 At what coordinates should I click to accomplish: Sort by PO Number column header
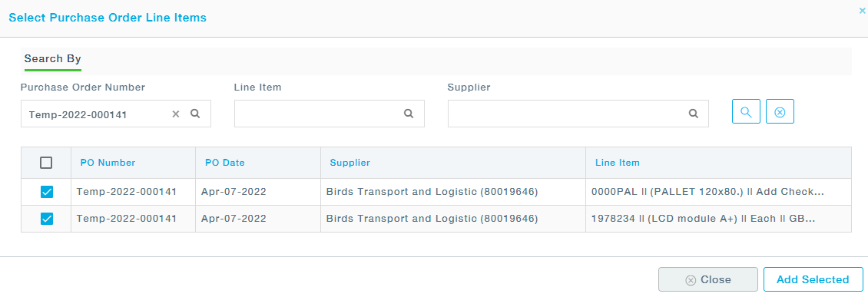(x=108, y=163)
